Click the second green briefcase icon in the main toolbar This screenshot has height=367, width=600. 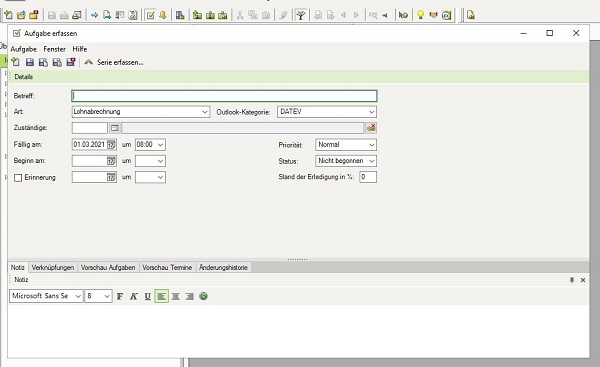click(x=210, y=15)
